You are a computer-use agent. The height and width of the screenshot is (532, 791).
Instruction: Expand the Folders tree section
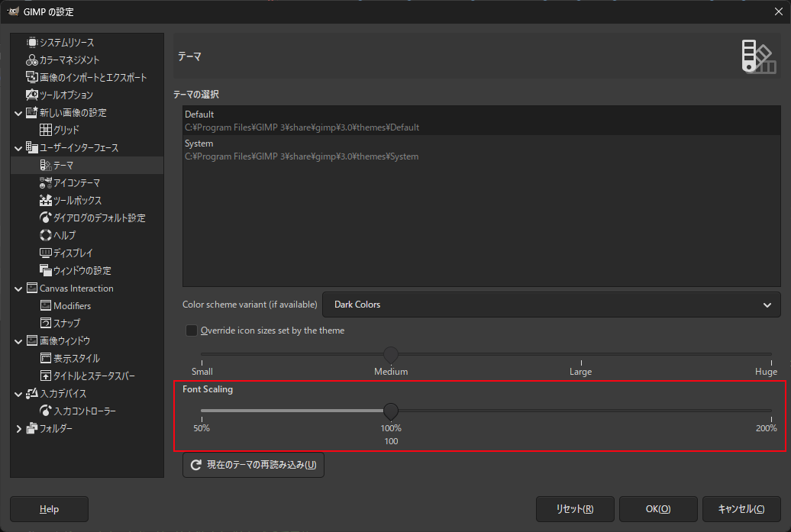(19, 429)
